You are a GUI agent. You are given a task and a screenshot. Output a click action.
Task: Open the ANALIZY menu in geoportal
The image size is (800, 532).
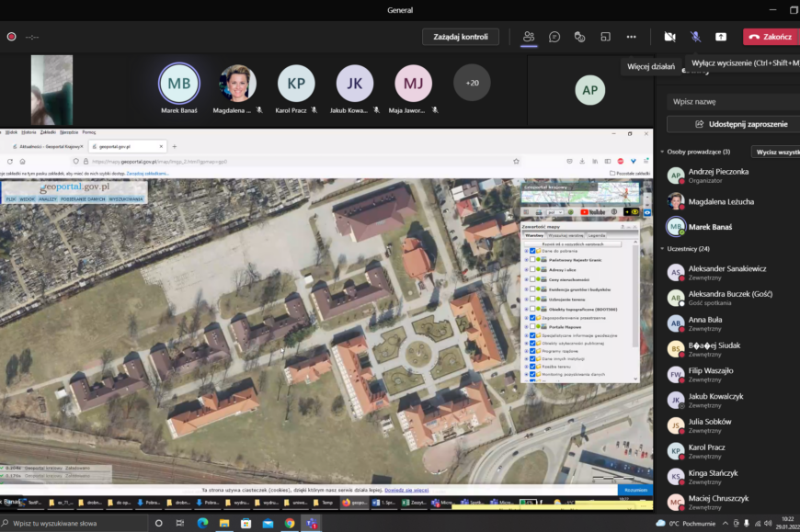point(48,199)
